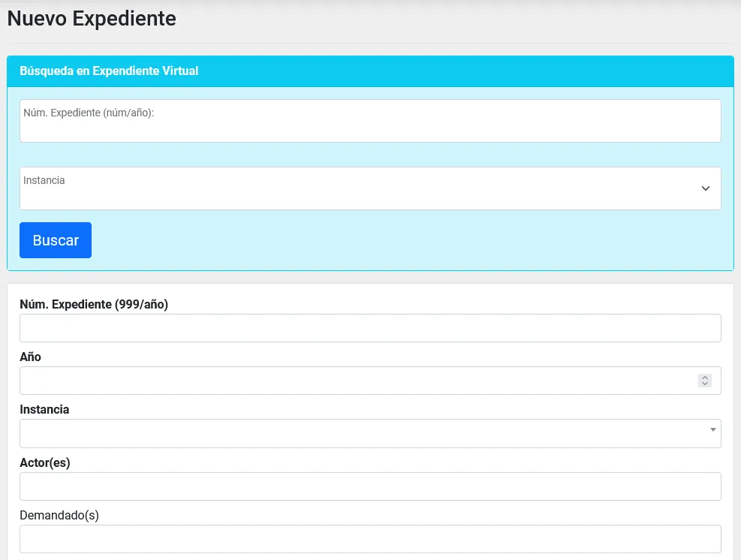
Task: Decrease the Año value with the down arrow
Action: 705,384
